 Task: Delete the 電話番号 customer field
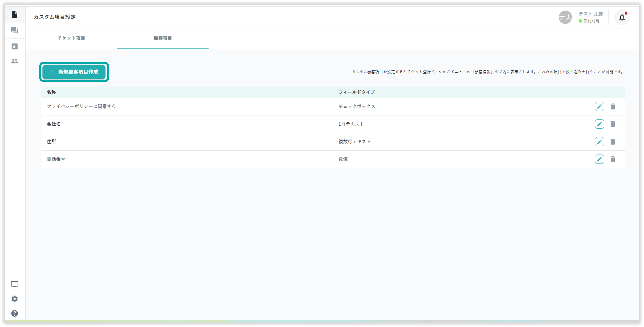[612, 159]
